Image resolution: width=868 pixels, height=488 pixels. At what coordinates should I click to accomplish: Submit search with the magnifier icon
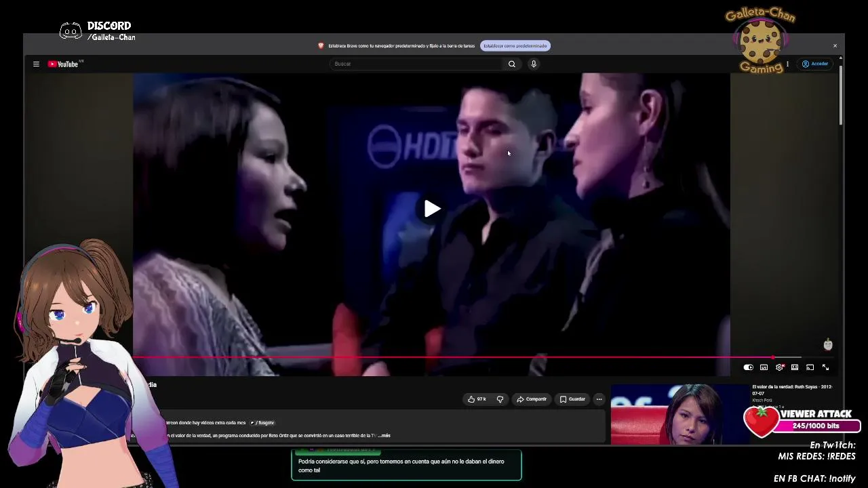click(x=512, y=64)
